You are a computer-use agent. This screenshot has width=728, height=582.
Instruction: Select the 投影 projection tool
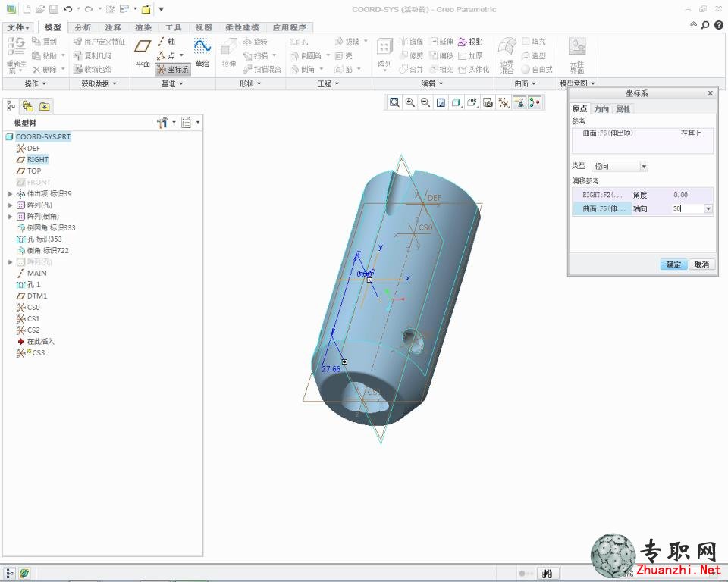470,42
